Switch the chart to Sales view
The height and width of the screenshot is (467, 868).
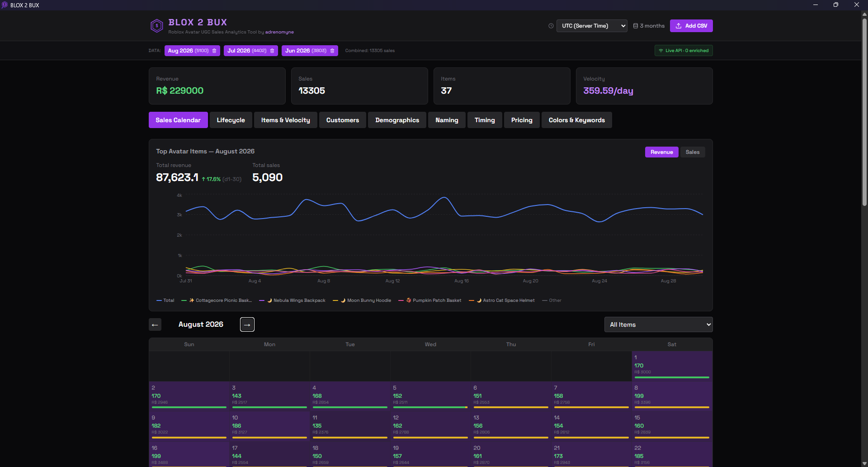click(x=692, y=152)
